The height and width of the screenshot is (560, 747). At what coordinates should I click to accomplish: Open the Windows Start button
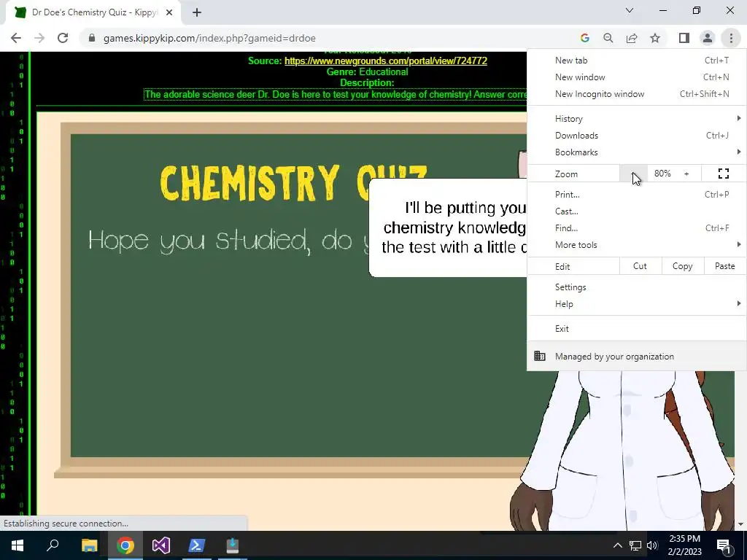coord(18,545)
